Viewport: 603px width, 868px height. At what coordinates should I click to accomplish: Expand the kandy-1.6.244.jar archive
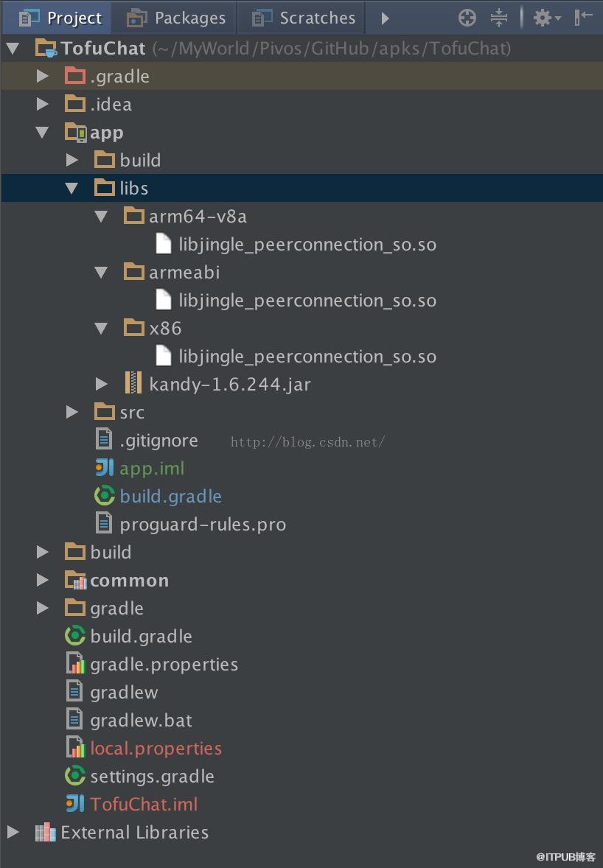click(x=101, y=384)
